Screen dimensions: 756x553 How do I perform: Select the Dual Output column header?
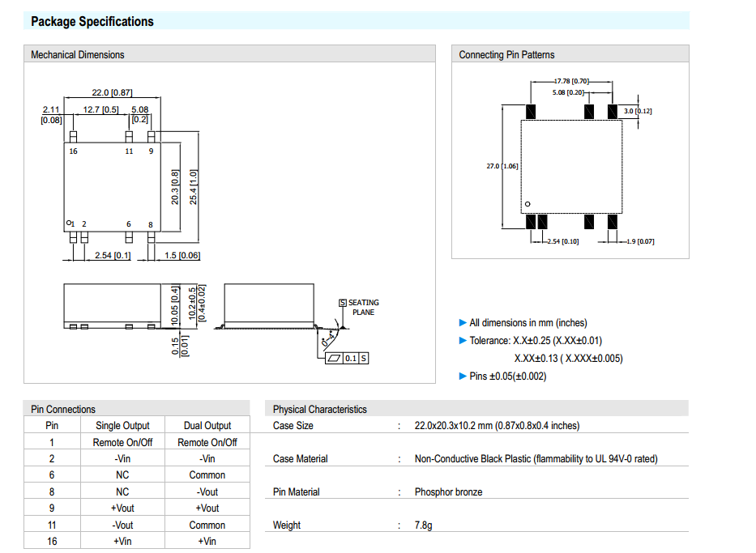(207, 426)
